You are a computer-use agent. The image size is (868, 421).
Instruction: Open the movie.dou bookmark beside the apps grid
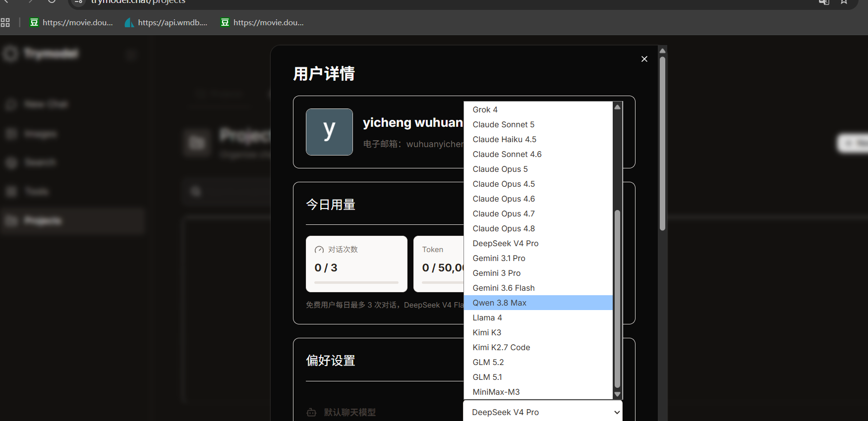[x=71, y=22]
